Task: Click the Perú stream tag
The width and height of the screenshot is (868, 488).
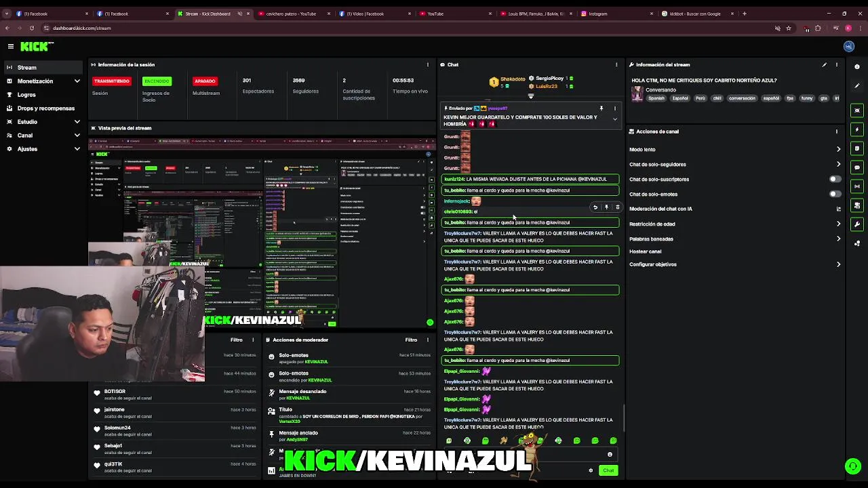Action: pos(701,98)
